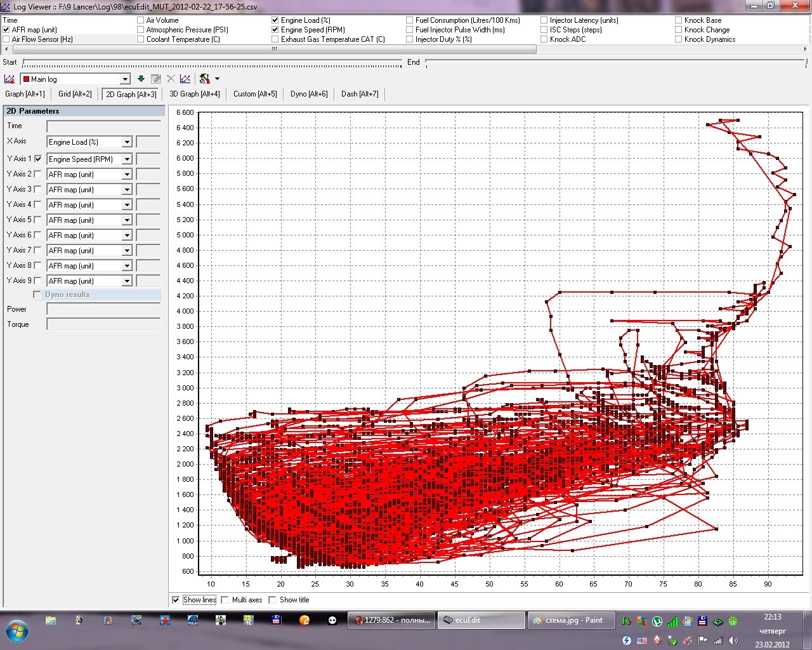The height and width of the screenshot is (650, 812).
Task: Toggle the Show lines checkbox
Action: click(x=176, y=600)
